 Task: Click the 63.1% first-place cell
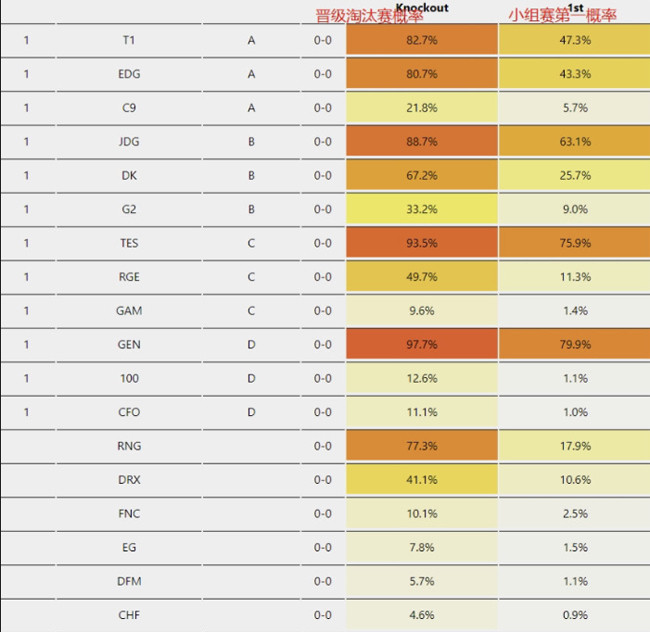click(574, 142)
